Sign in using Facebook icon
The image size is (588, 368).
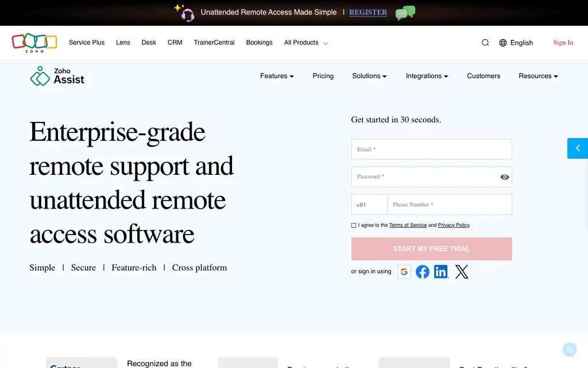pyautogui.click(x=422, y=271)
